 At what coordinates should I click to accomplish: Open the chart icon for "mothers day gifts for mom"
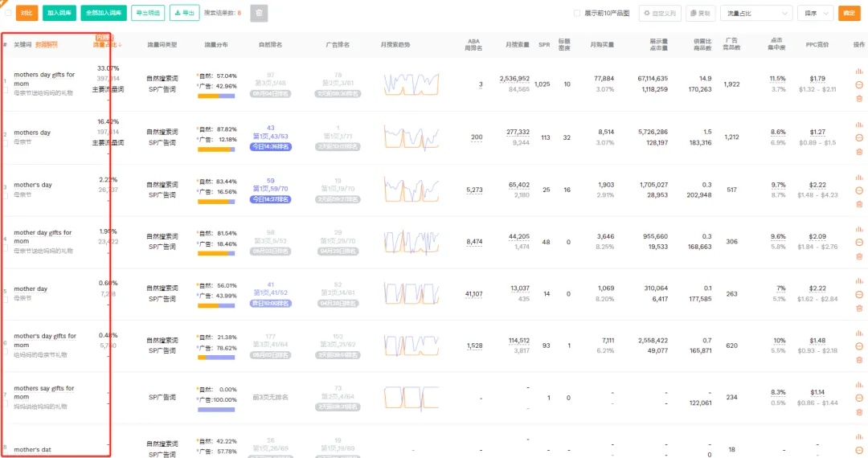tap(858, 72)
